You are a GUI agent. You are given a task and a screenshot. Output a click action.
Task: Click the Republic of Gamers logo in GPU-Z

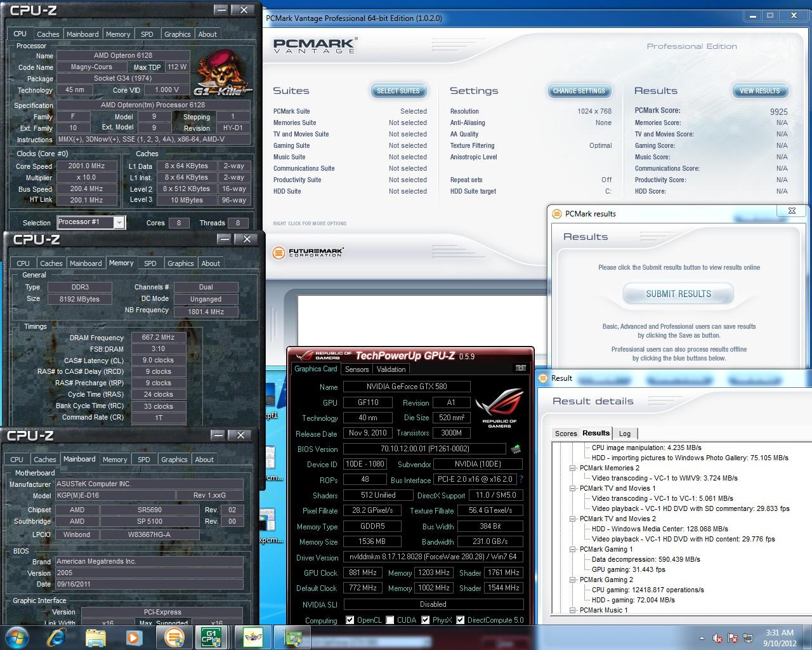pyautogui.click(x=499, y=409)
